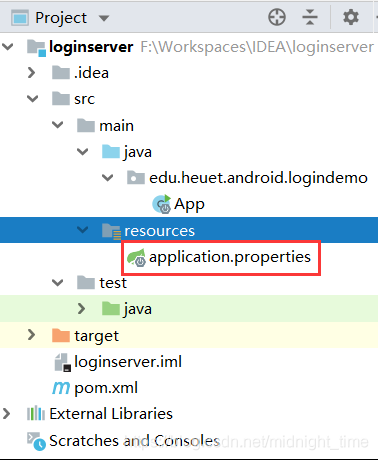Screen dimensions: 378x460
Task: Collapse the src folder chevron
Action: 32,99
